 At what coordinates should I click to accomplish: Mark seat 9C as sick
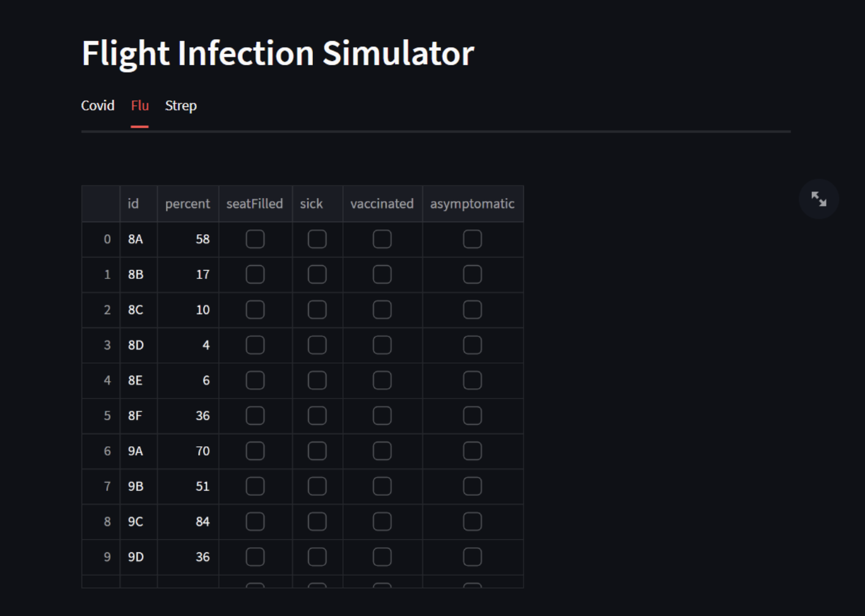(x=317, y=522)
